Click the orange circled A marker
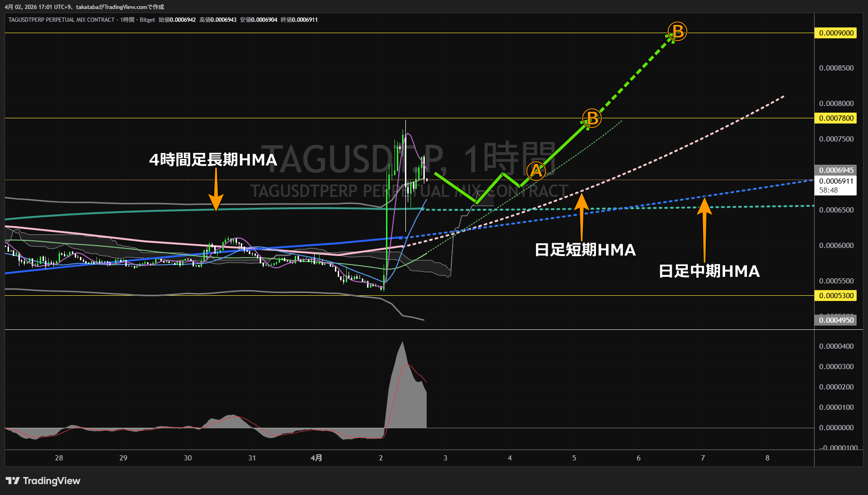The width and height of the screenshot is (868, 495). 536,171
